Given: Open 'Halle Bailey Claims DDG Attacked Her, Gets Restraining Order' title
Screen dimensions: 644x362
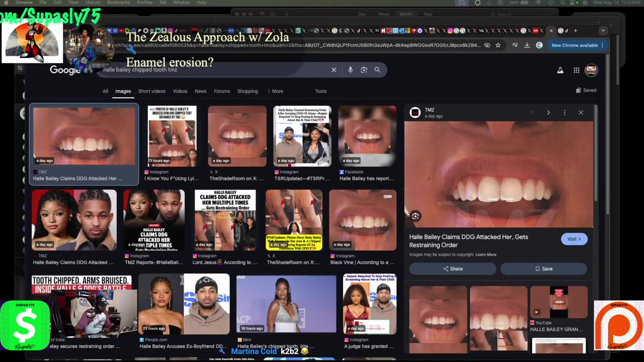Looking at the screenshot, I should [x=468, y=241].
